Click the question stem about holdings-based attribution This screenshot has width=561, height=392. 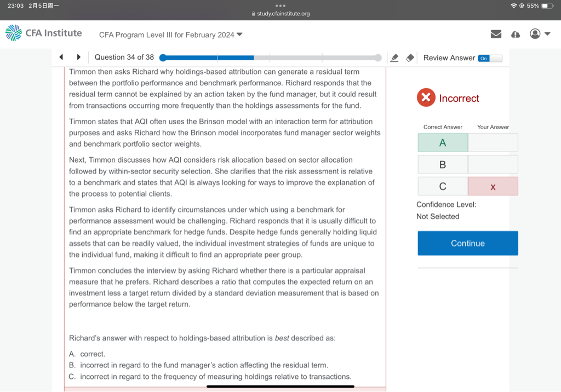(202, 338)
